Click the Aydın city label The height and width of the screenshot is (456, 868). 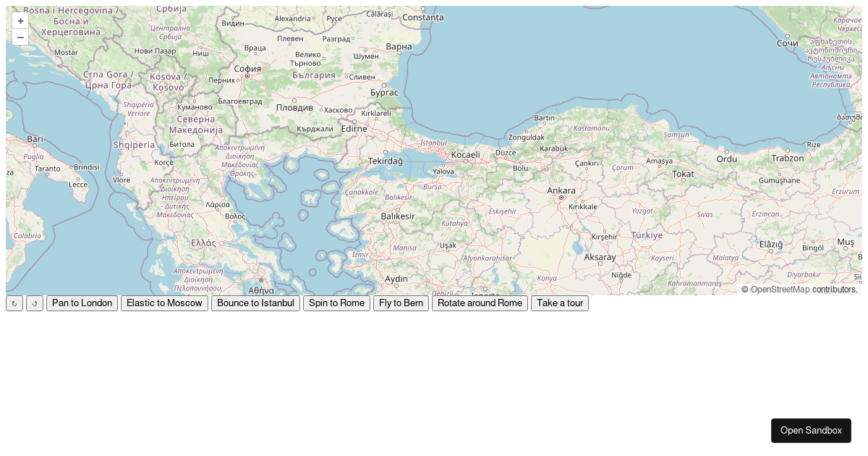[x=396, y=279]
